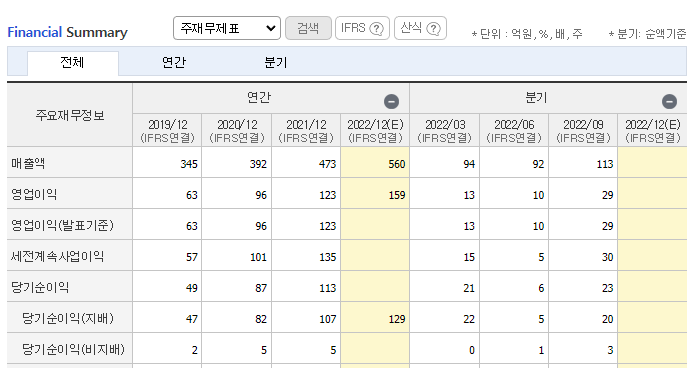Click 당기순이익(지배) value 82 for 2020/12
The width and height of the screenshot is (697, 368).
261,319
